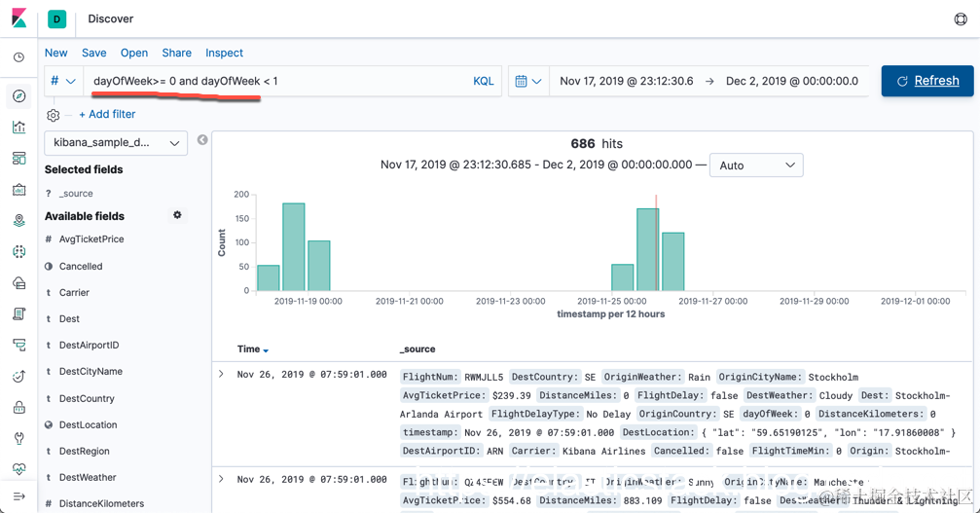980x513 pixels.
Task: Open Dev Tools wrench icon in sidebar
Action: click(x=19, y=438)
